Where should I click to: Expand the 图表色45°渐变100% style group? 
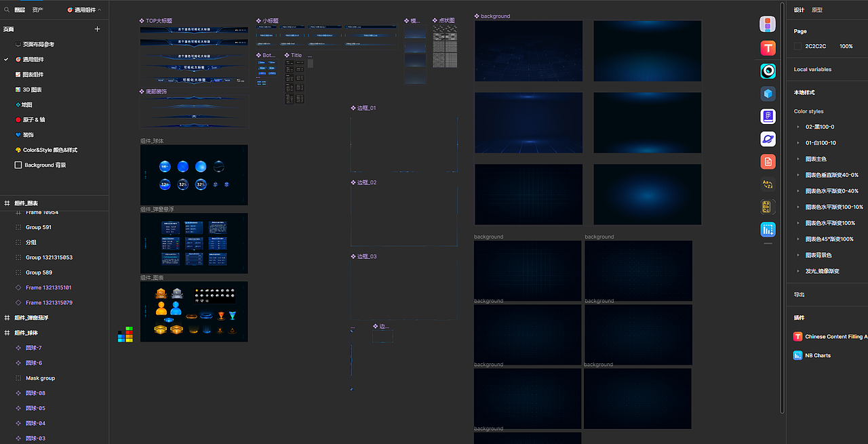pos(797,239)
